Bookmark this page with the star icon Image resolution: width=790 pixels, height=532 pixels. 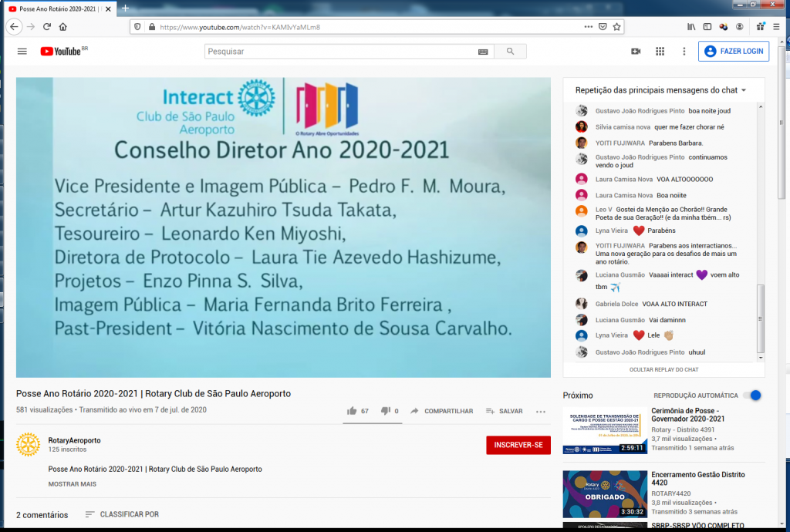[617, 26]
